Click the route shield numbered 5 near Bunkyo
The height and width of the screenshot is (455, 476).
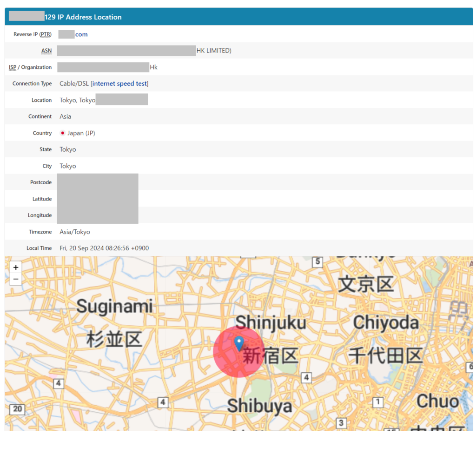click(317, 262)
